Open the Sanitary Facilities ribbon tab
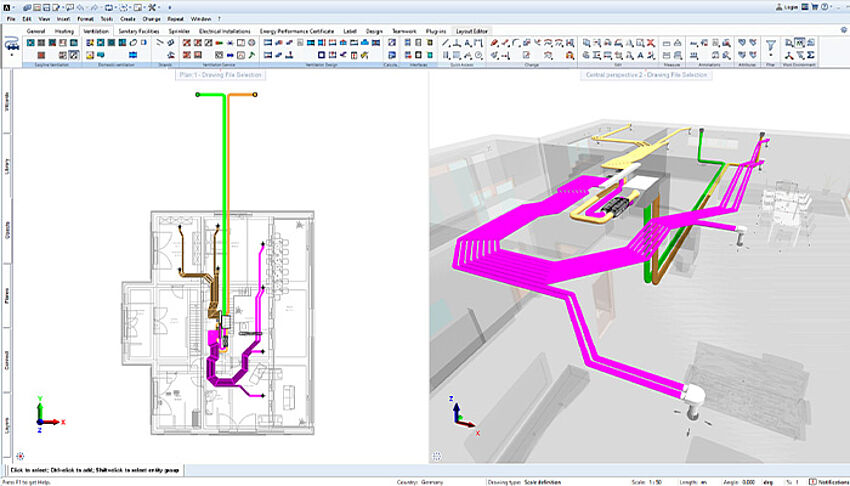Image resolution: width=850 pixels, height=486 pixels. [140, 31]
